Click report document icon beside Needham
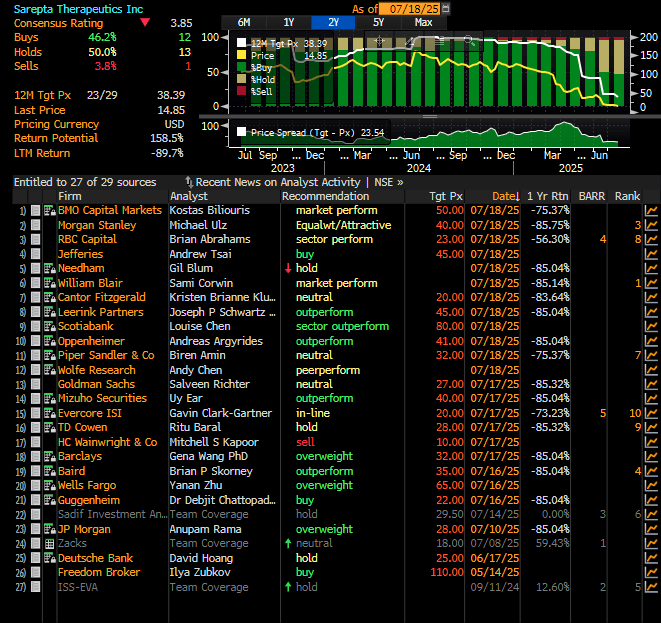Screen dimensions: 661x623 [x=50, y=269]
